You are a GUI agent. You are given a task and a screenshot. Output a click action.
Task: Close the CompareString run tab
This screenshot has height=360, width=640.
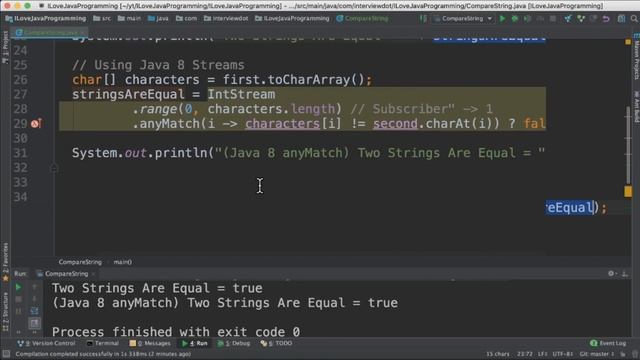click(93, 274)
